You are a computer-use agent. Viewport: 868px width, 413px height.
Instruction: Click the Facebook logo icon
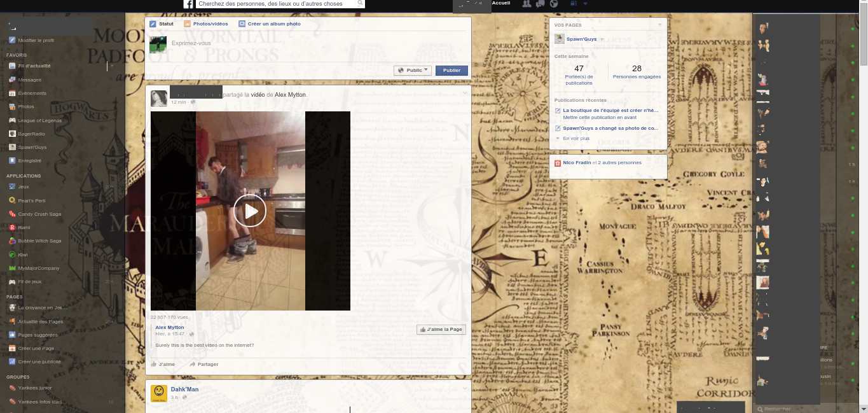(x=189, y=4)
